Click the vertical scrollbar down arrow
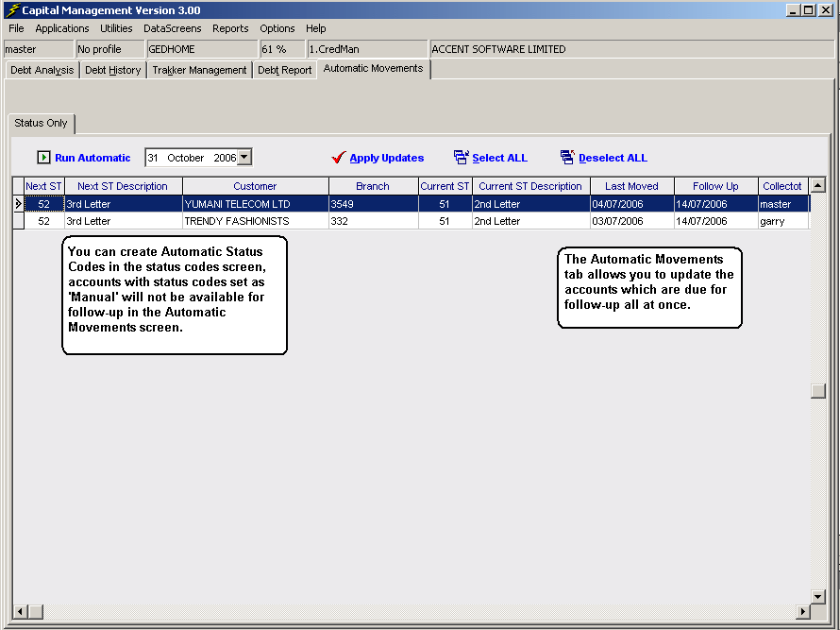This screenshot has width=840, height=630. (818, 596)
